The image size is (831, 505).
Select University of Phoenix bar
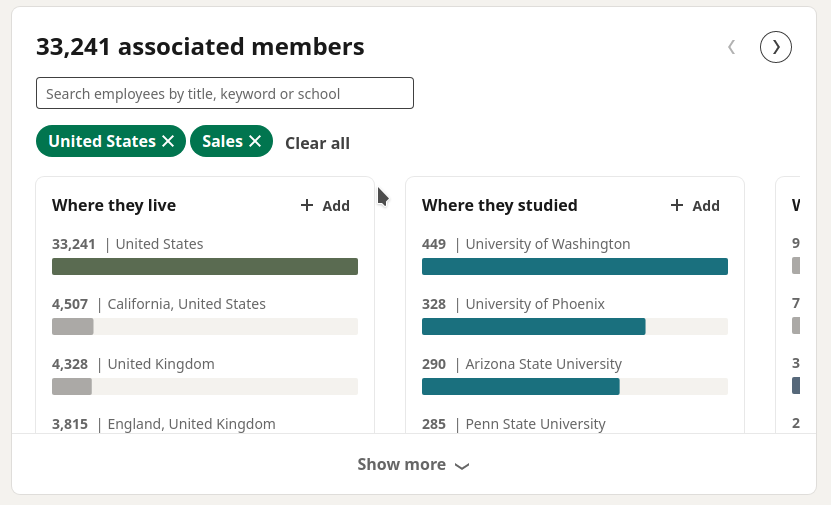click(x=574, y=326)
